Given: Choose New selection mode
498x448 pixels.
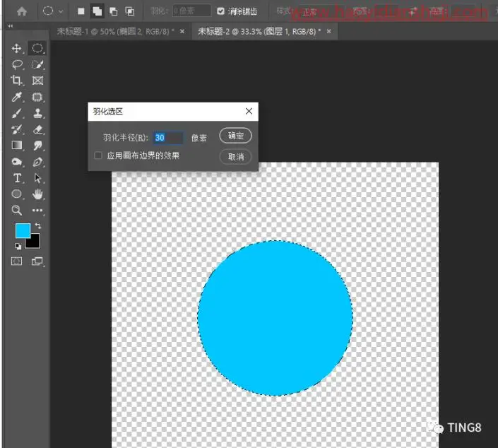Looking at the screenshot, I should tap(81, 11).
